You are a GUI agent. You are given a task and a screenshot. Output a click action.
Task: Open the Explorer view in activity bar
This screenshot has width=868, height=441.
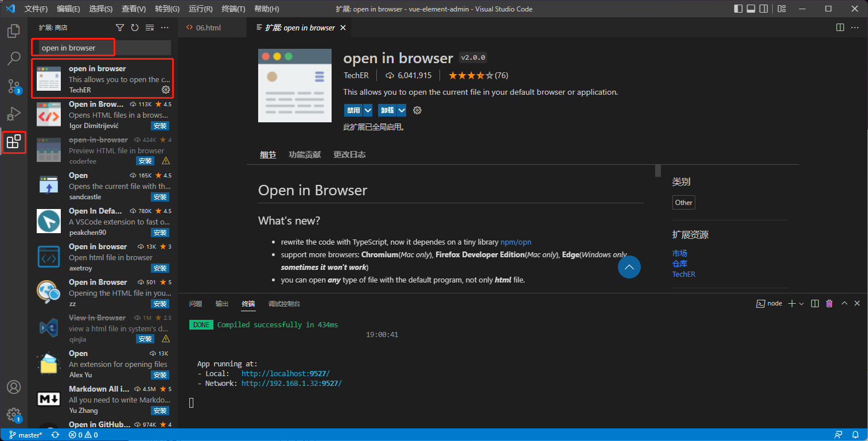click(14, 31)
